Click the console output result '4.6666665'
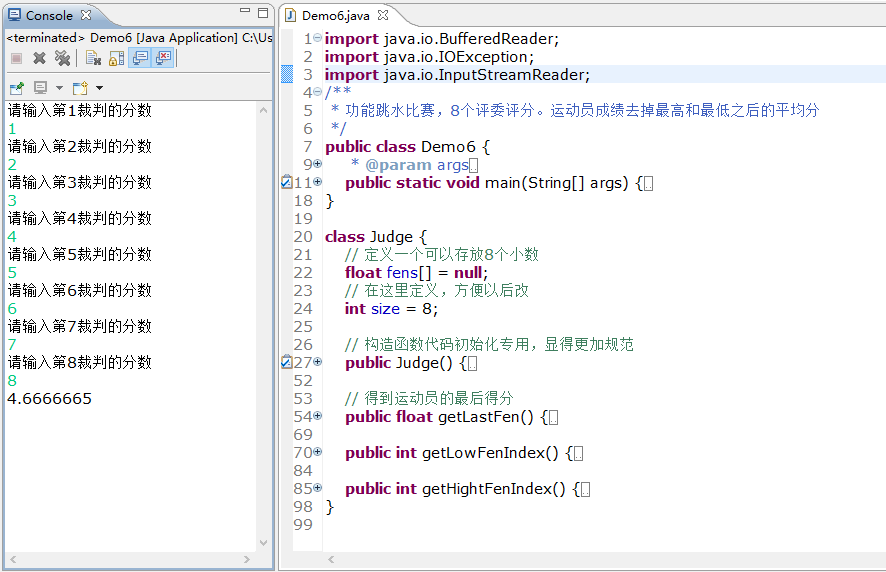This screenshot has width=886, height=572. [49, 398]
